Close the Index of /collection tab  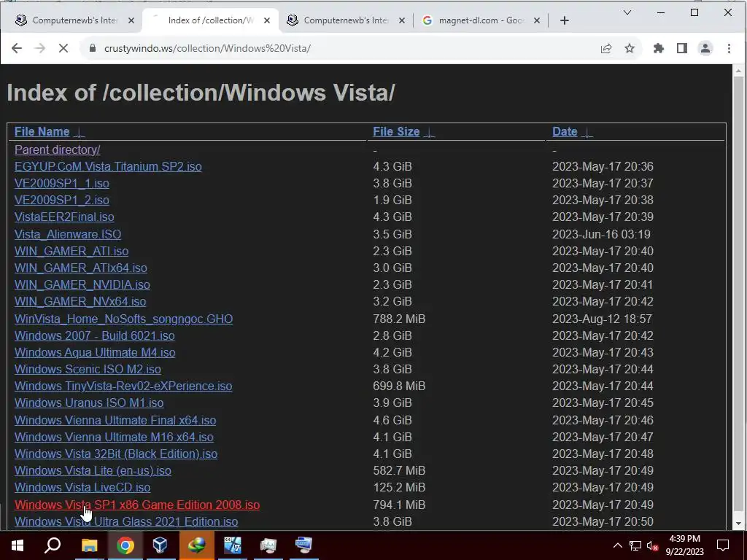(267, 20)
